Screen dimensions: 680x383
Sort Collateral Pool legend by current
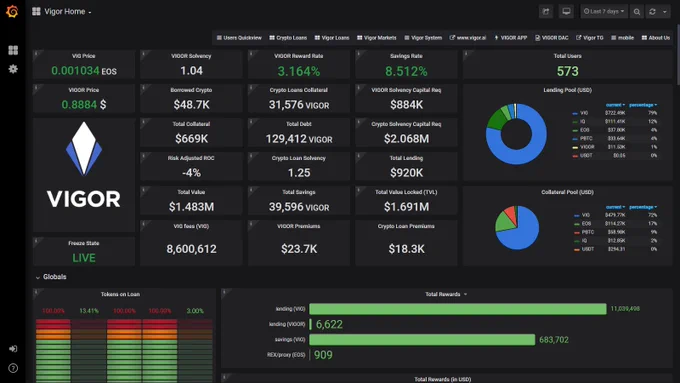tap(615, 207)
